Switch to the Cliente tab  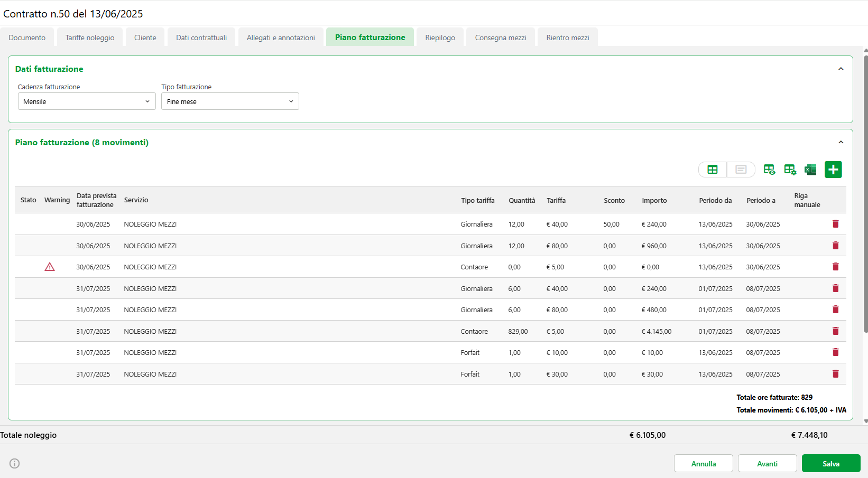pyautogui.click(x=145, y=38)
